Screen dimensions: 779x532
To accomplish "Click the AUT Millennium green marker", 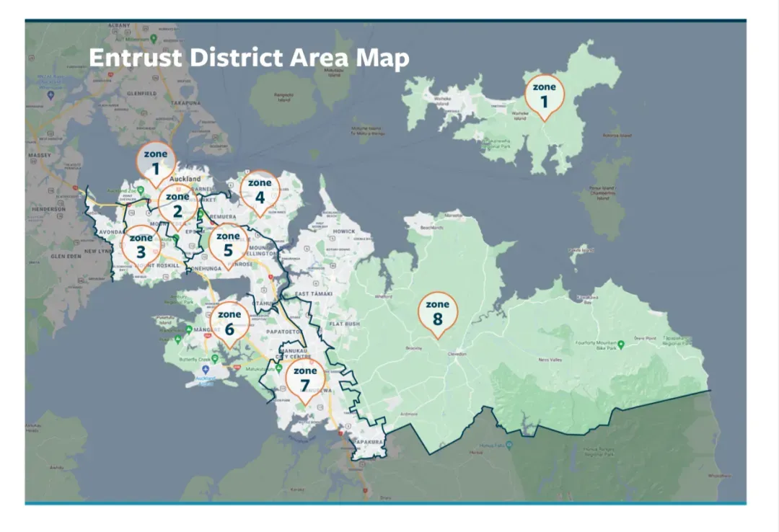I will [154, 38].
